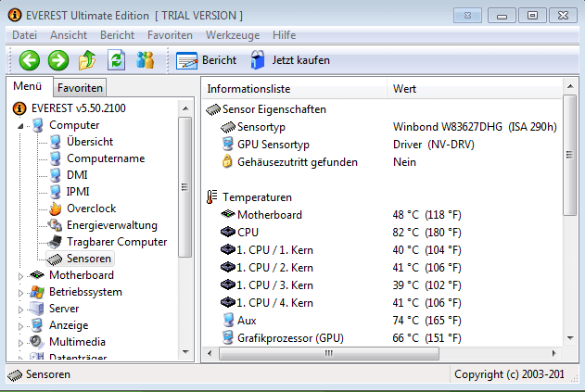Open the user management people icon

tap(146, 60)
